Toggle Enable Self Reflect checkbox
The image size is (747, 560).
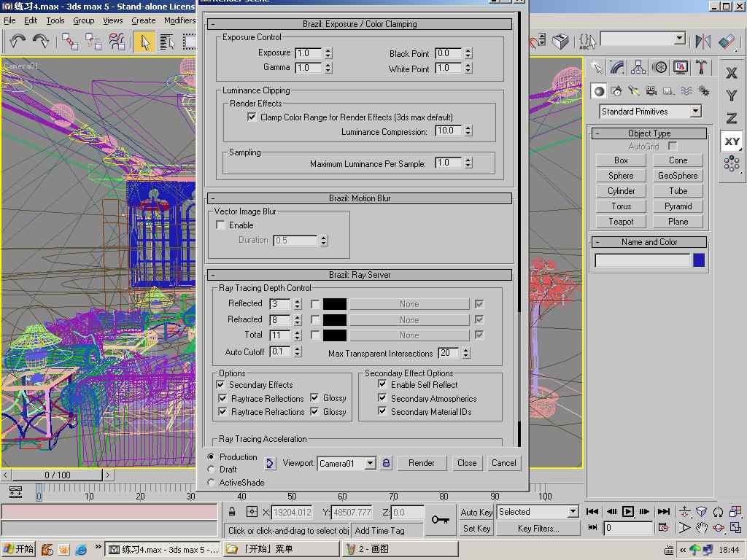click(382, 384)
